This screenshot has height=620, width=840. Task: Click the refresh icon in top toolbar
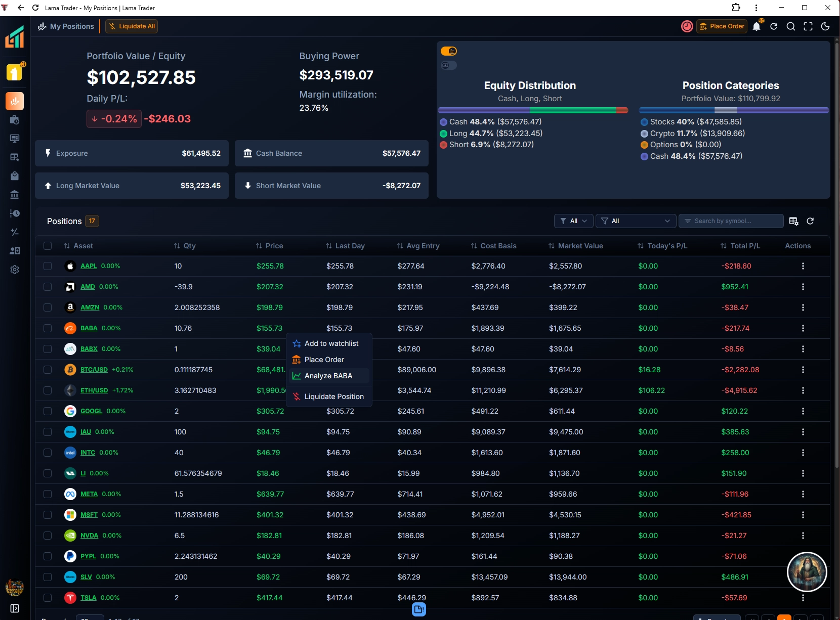tap(774, 26)
